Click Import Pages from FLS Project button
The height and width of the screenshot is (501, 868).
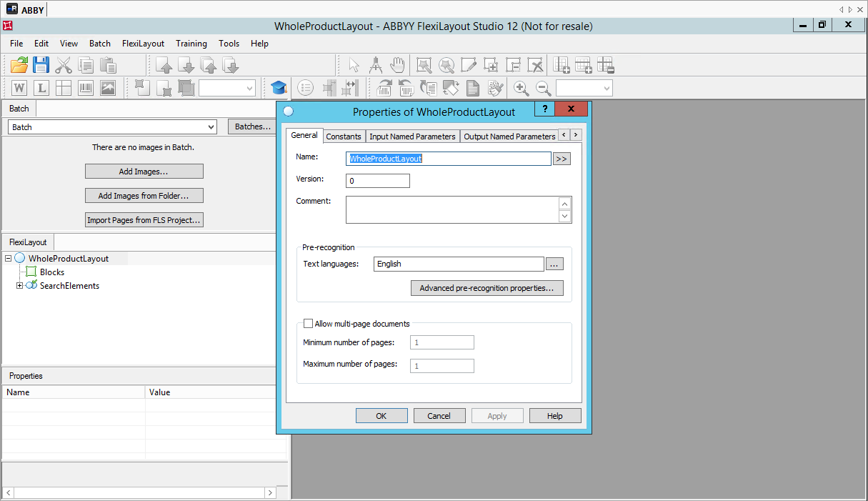tap(144, 220)
